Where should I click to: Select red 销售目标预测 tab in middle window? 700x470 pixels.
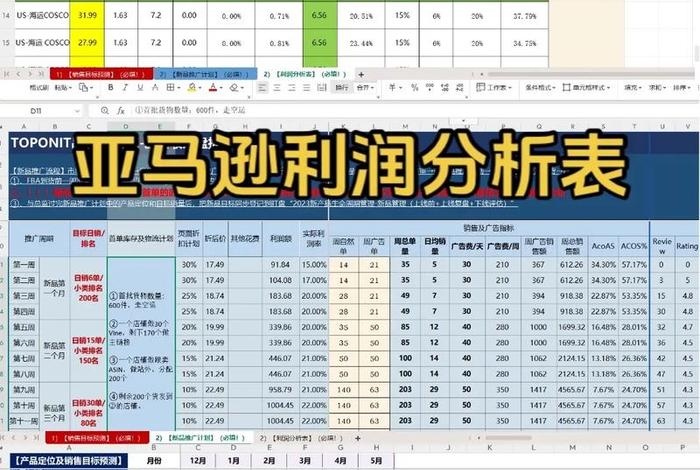97,438
